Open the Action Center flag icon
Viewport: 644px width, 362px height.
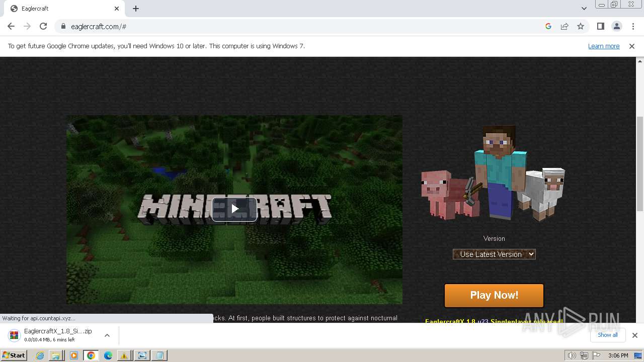click(x=596, y=355)
